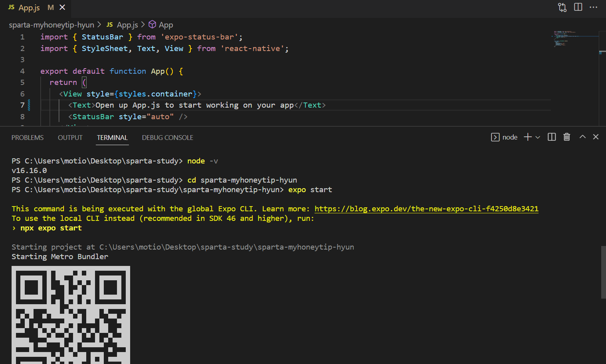Create a new terminal with plus icon
This screenshot has width=606, height=364.
[x=528, y=137]
